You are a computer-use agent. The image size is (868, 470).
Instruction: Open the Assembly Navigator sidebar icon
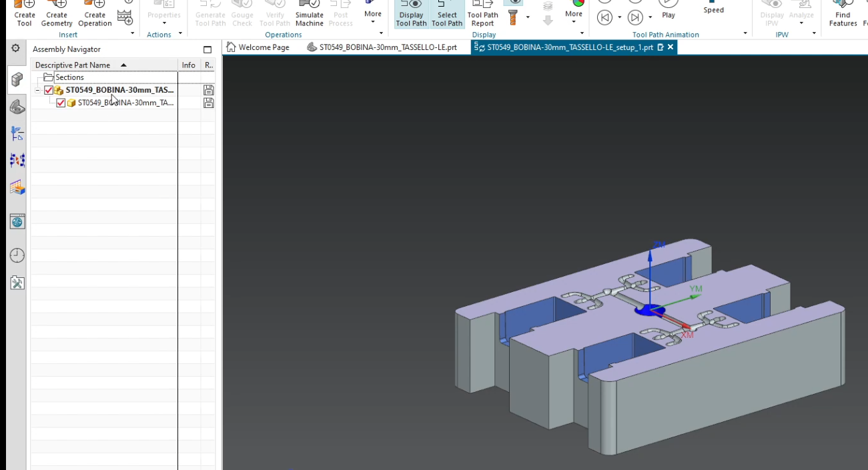pyautogui.click(x=16, y=79)
